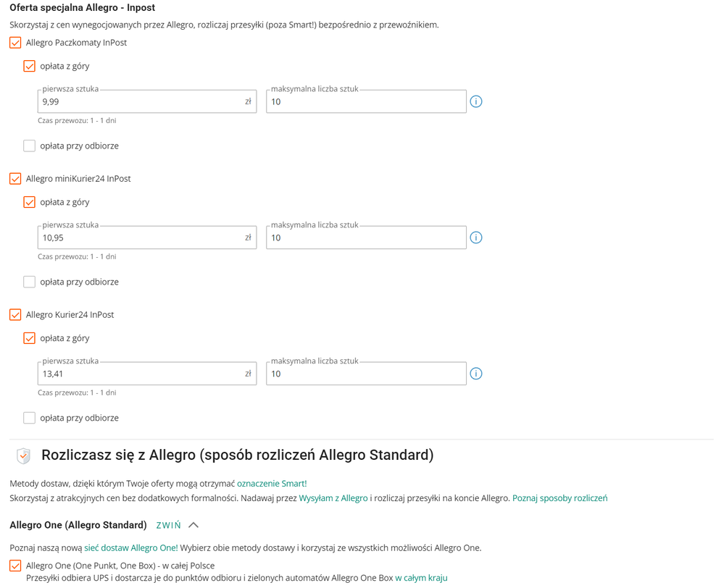Click 'Czas przewozu' text under 13,41 field
This screenshot has height=588, width=724.
[x=77, y=393]
